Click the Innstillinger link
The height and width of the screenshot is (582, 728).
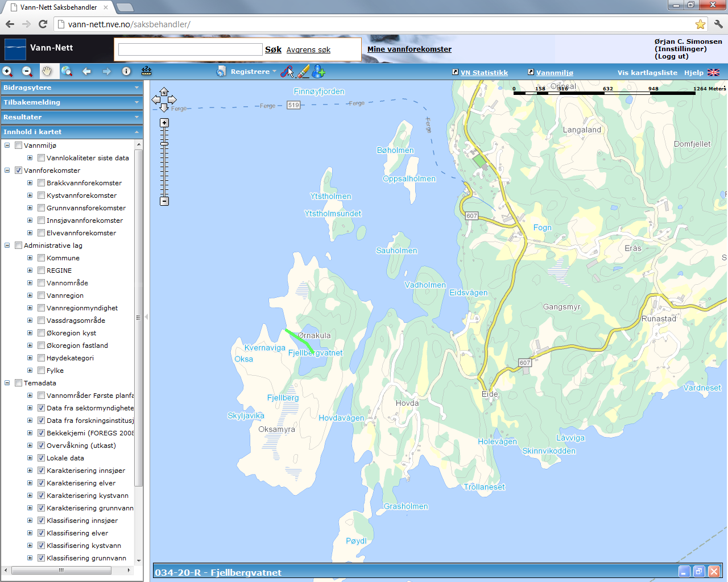click(681, 49)
